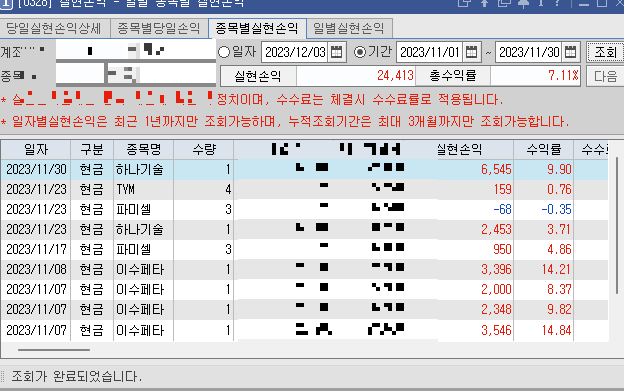Click the table's vertical scrollbar
The image size is (624, 391).
point(617,225)
